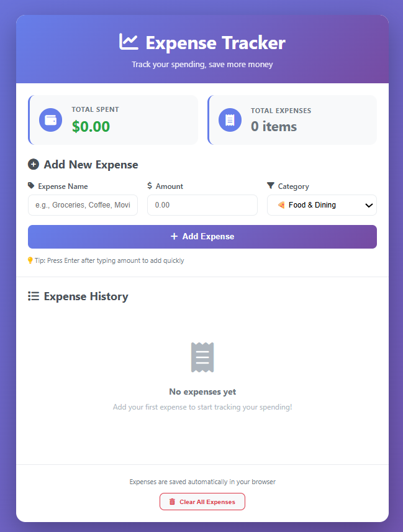
Task: Click the chart line logo icon
Action: pyautogui.click(x=129, y=42)
